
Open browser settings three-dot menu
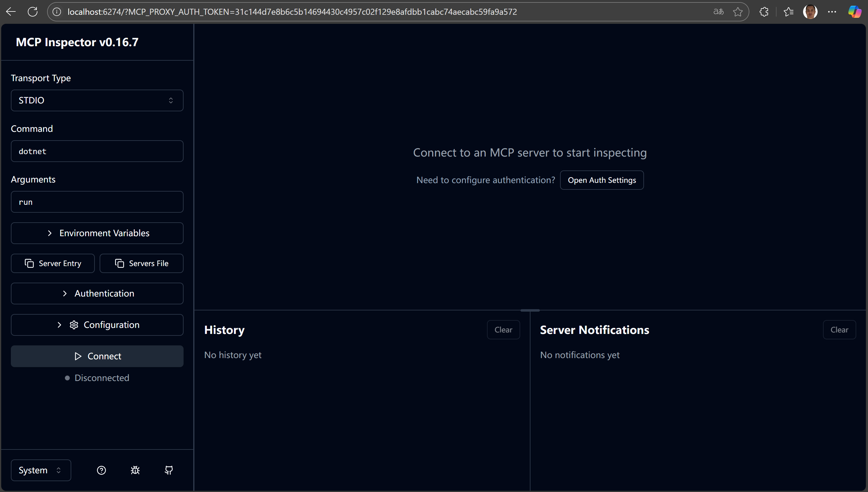[832, 12]
